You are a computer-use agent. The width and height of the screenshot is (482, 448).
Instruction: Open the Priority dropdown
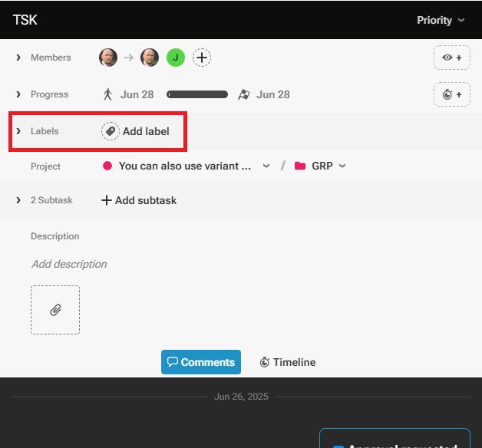tap(441, 20)
